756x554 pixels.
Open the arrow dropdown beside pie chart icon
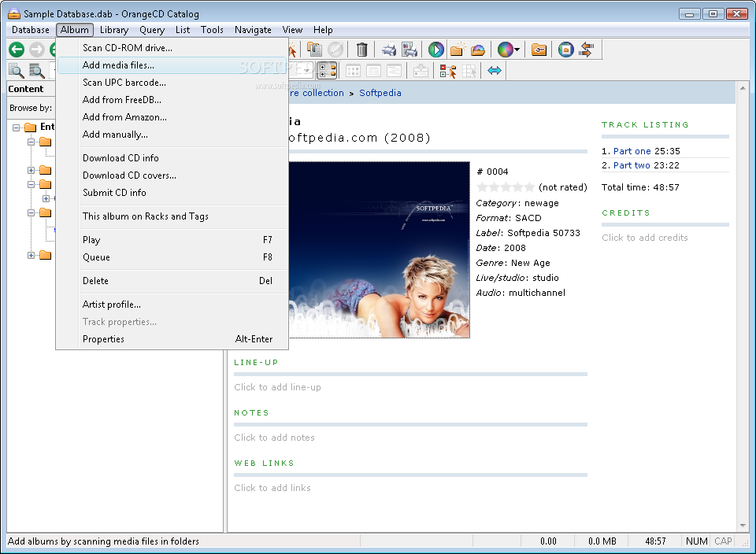[517, 50]
